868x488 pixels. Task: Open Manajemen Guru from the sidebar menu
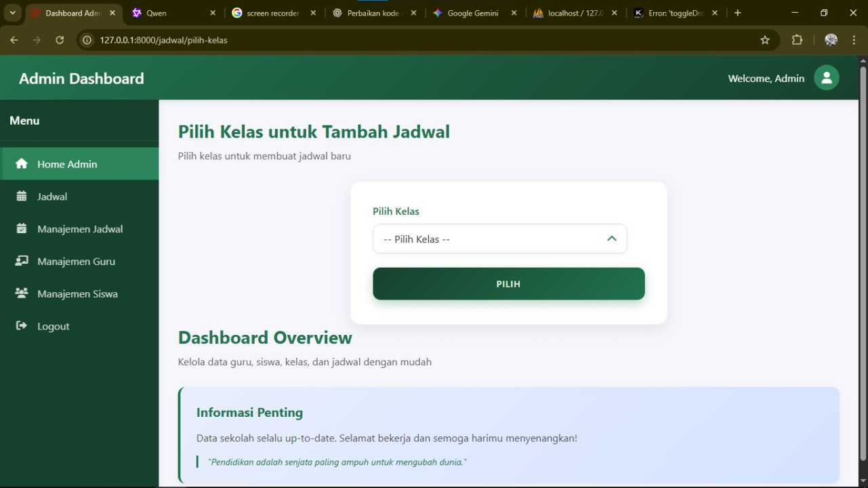(76, 262)
